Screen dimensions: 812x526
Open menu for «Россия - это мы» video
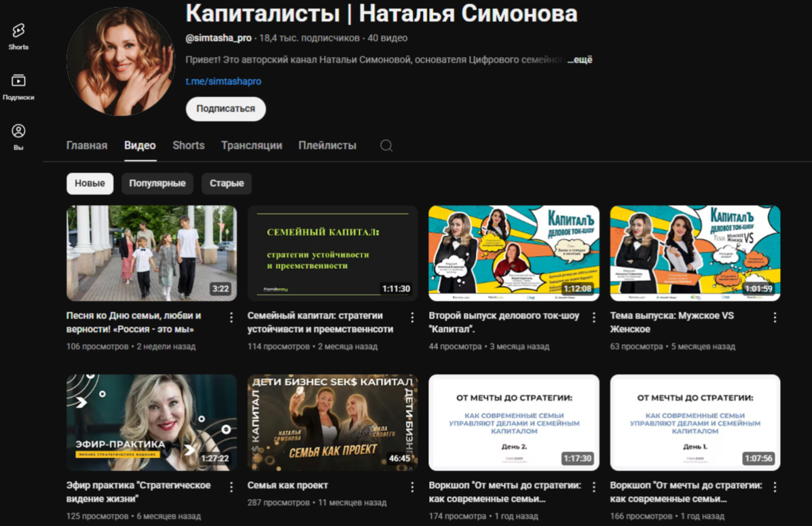pyautogui.click(x=231, y=318)
